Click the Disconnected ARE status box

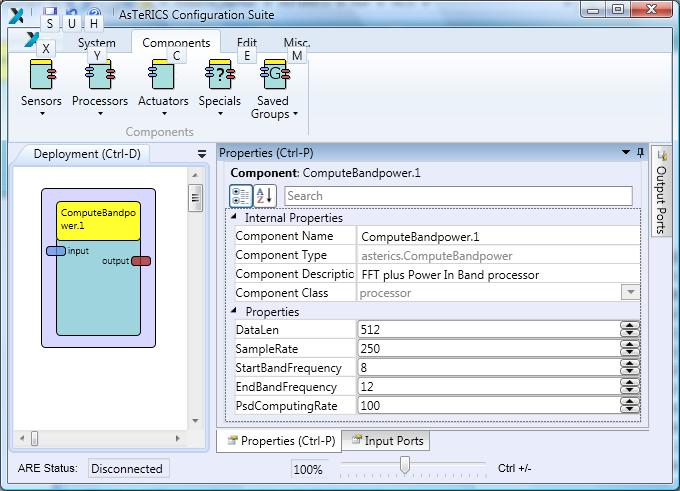pyautogui.click(x=128, y=469)
